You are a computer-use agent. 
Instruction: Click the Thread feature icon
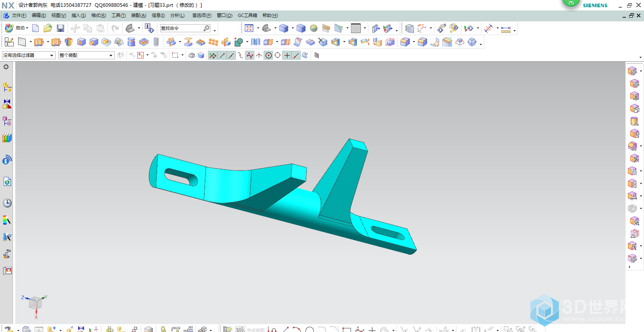pos(156,42)
